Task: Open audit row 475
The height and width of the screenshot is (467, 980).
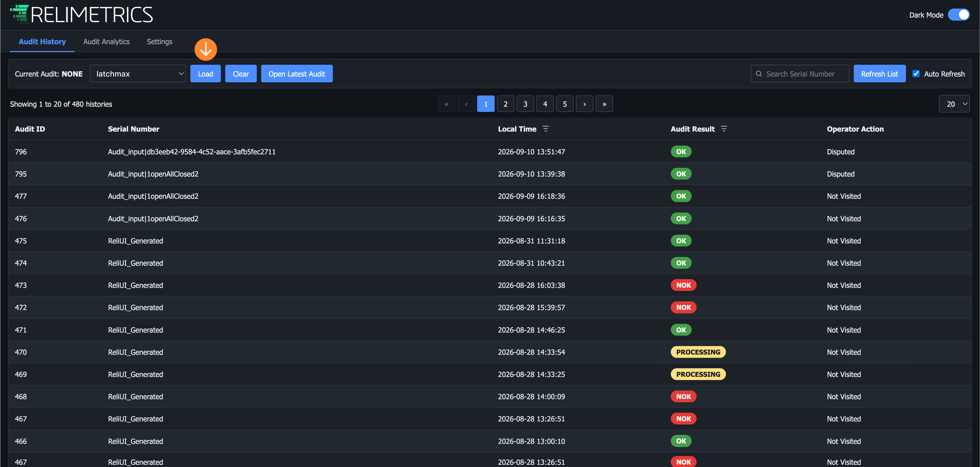Action: (x=490, y=241)
